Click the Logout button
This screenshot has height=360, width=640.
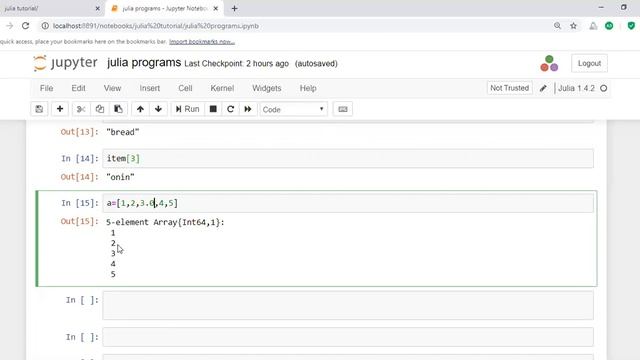click(589, 63)
